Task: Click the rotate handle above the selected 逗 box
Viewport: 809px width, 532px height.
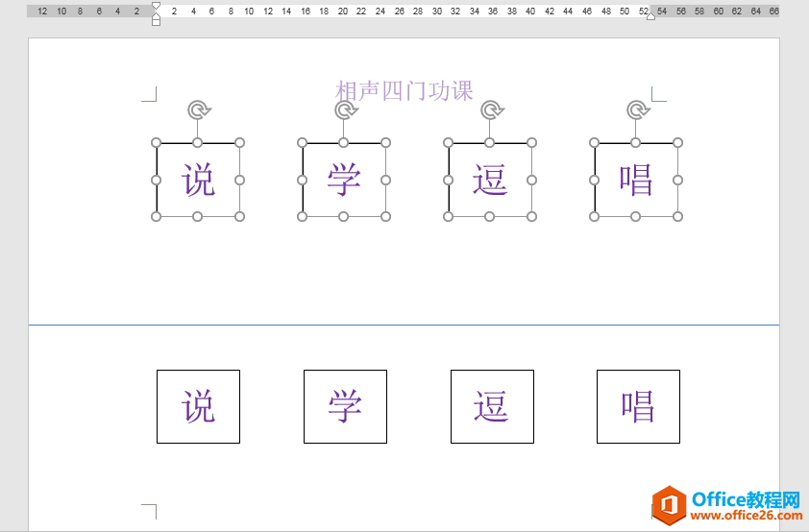Action: click(x=492, y=110)
